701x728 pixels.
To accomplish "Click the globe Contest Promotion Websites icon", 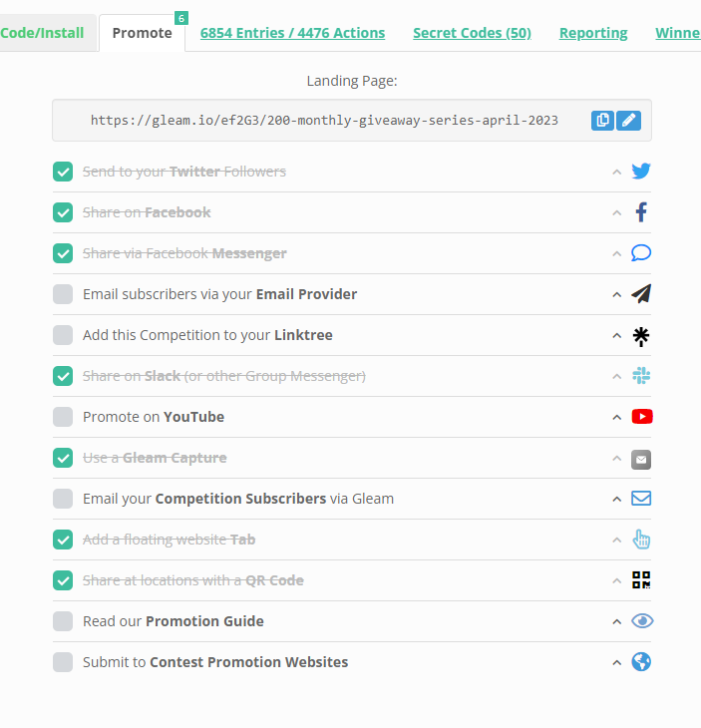I will click(x=641, y=661).
